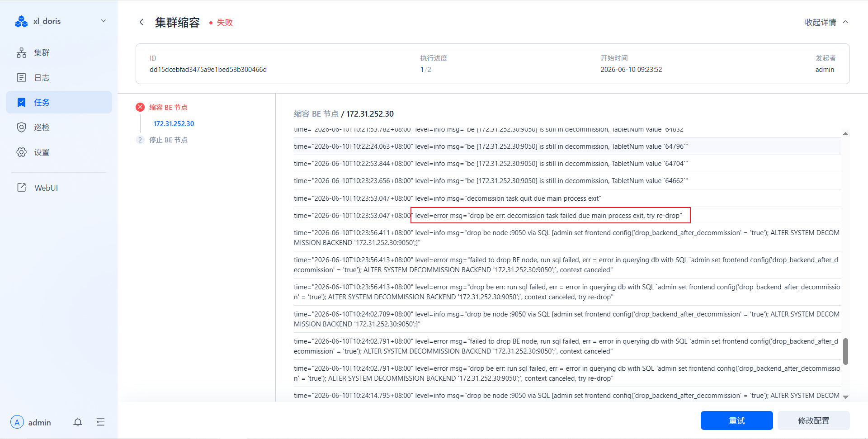Screen dimensions: 868x439
Task: Click the log scrollbar up arrow
Action: coord(845,134)
